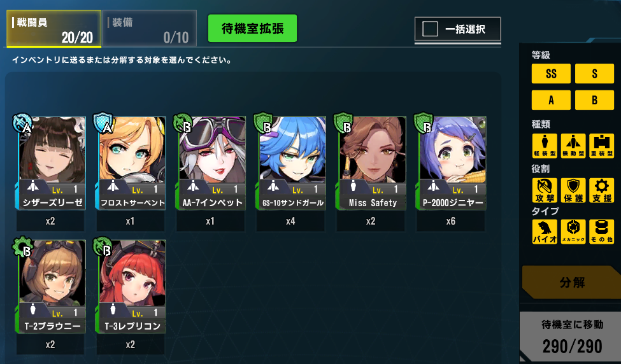Click the 分解 disassemble button

[571, 282]
